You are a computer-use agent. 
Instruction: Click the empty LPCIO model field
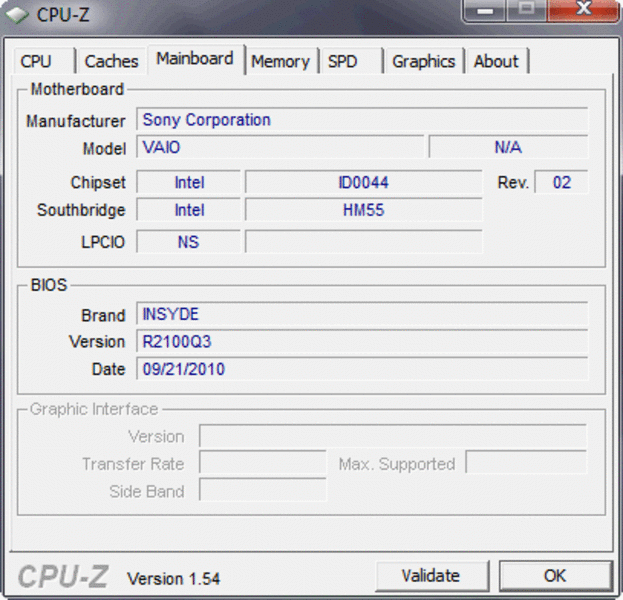coord(364,242)
